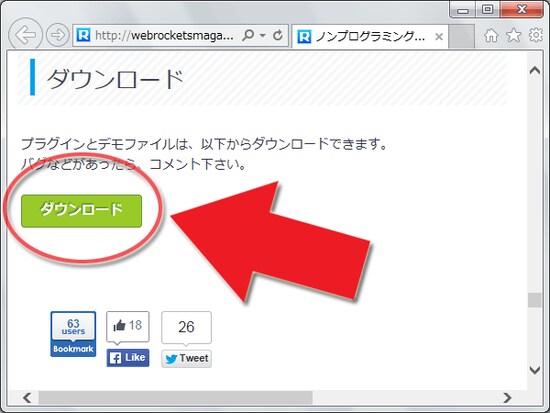Image resolution: width=550 pixels, height=413 pixels.
Task: Click vertical scrollbar up arrow
Action: coord(535,71)
